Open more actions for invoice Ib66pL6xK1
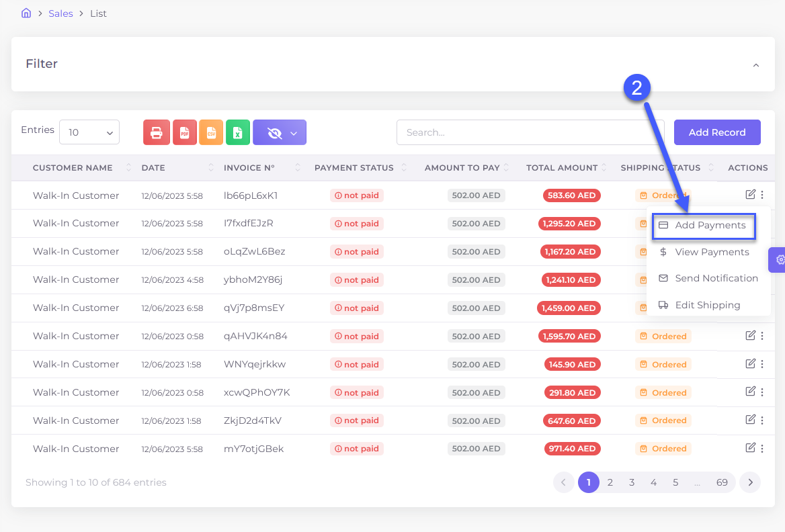This screenshot has height=532, width=785. 762,195
